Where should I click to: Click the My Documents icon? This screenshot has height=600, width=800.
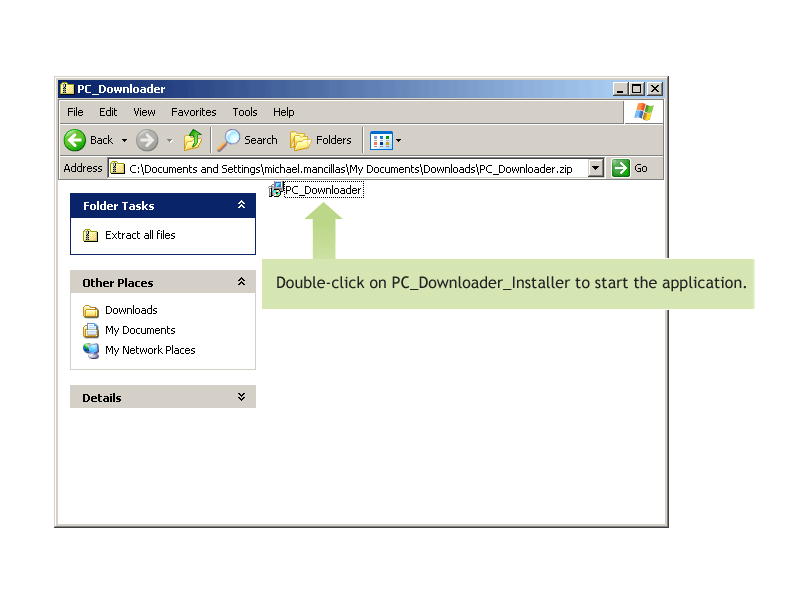pos(91,330)
